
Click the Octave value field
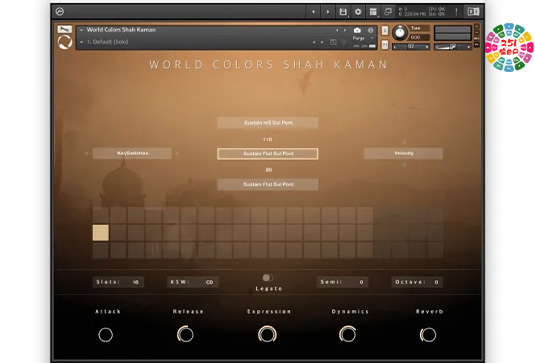[417, 282]
